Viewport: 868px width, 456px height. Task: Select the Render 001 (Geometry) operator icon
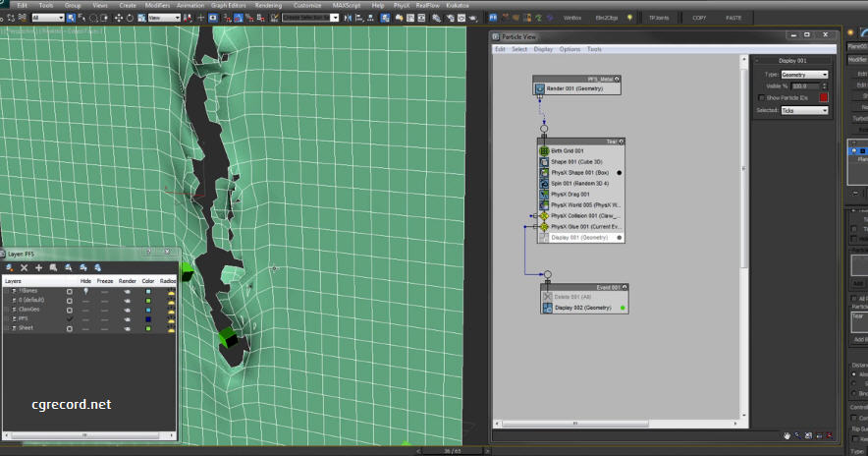click(x=540, y=88)
